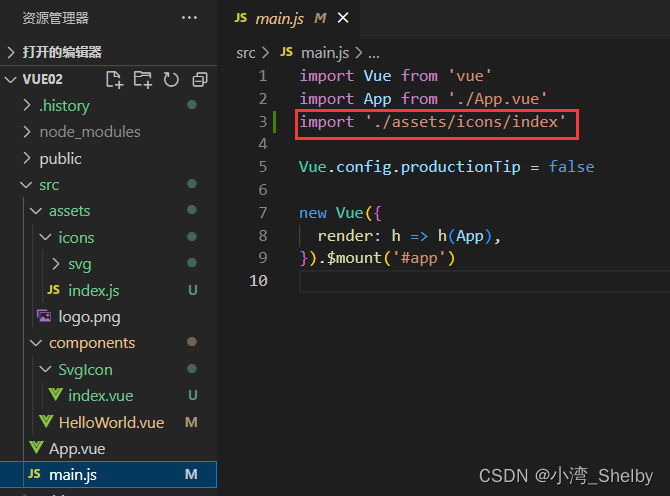This screenshot has width=670, height=496.
Task: Click the src breadcrumb segment
Action: pyautogui.click(x=246, y=52)
